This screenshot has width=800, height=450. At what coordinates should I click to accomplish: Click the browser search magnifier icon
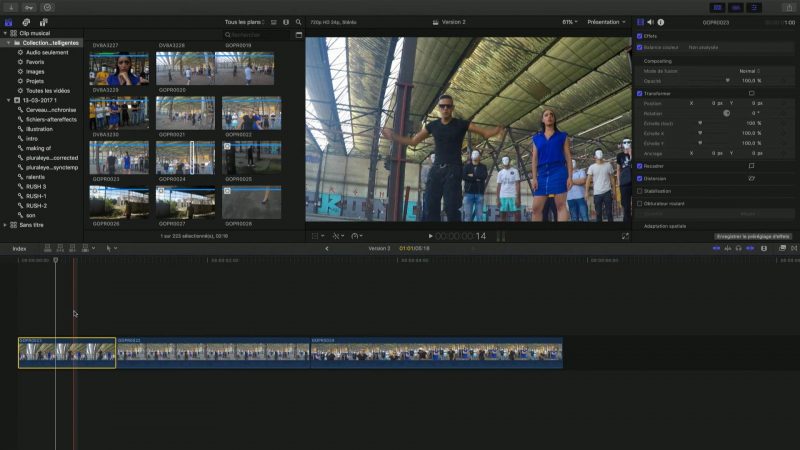point(298,22)
